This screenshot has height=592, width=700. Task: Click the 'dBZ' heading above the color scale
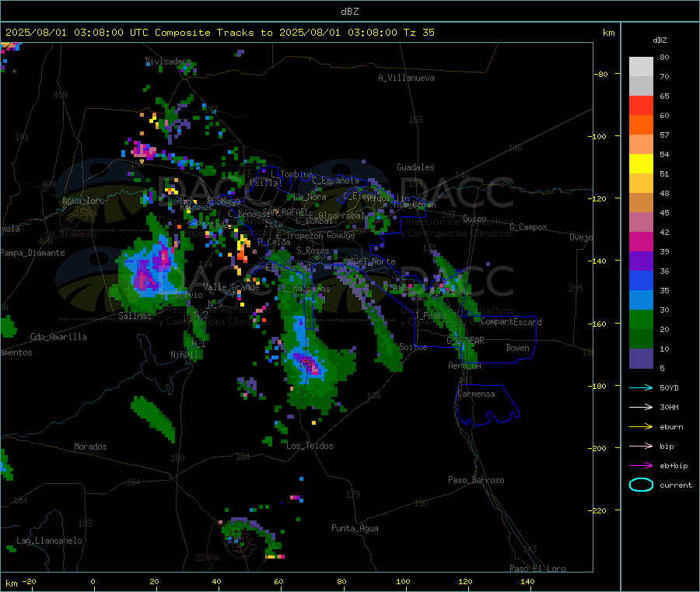click(660, 40)
